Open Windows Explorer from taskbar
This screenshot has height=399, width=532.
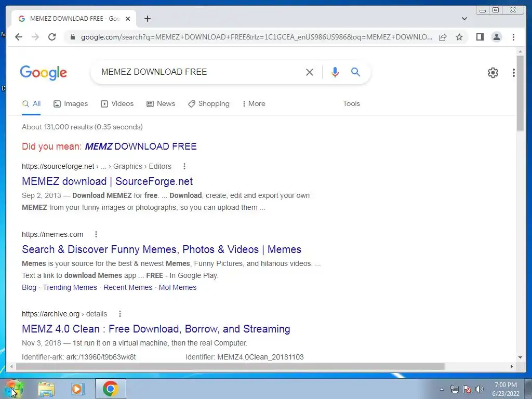click(x=46, y=389)
